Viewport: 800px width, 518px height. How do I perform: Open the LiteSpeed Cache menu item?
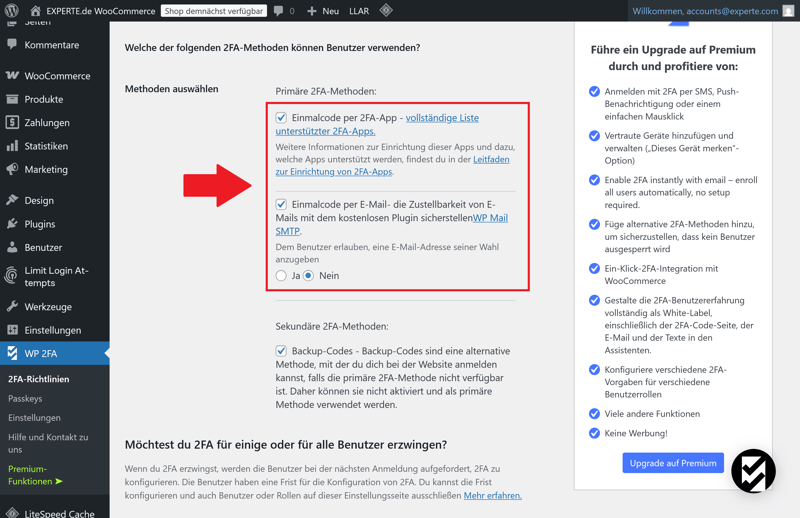pos(55,512)
